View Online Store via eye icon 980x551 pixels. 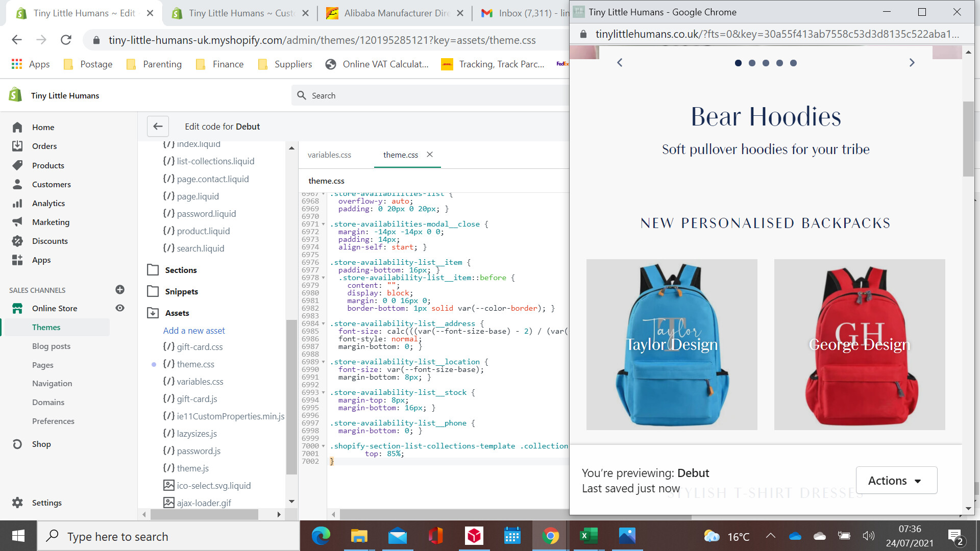(x=120, y=308)
